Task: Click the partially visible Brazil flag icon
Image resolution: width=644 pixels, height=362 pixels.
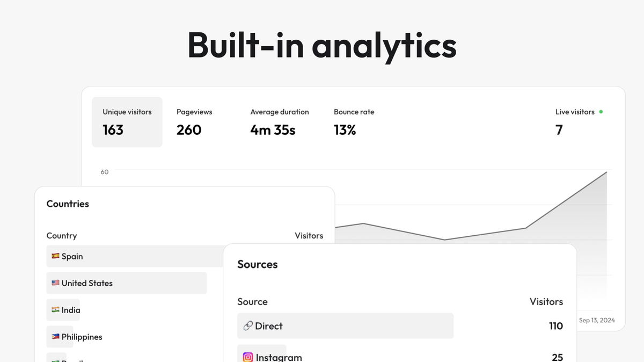Action: pos(56,360)
